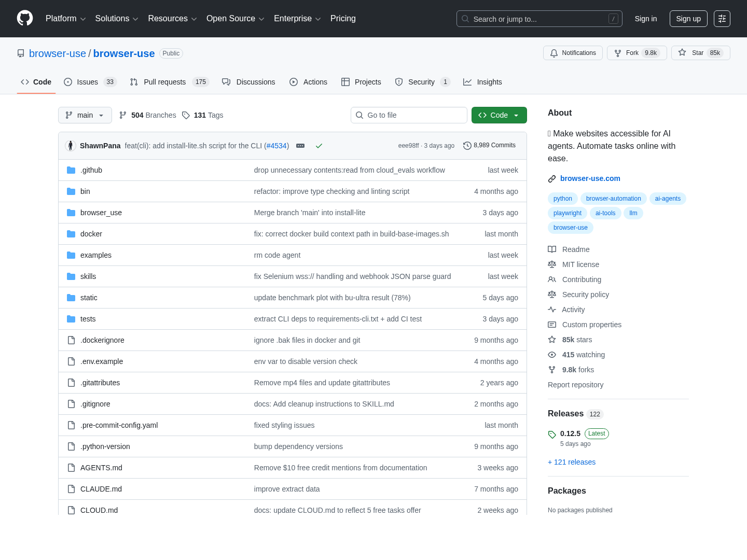Visit the browser-use.com link
This screenshot has width=747, height=560.
click(x=590, y=178)
